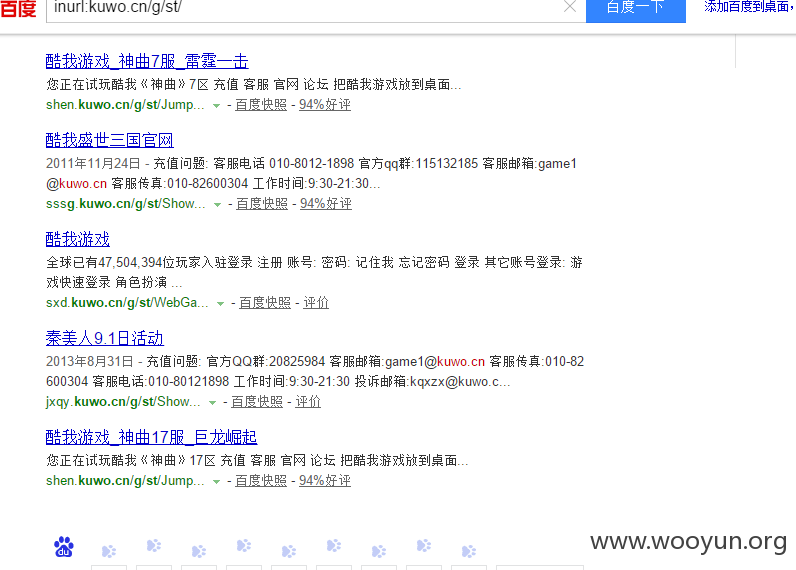796x570 pixels.
Task: Open result 酷我游戏_神曲17服_巨龙崛起
Action: pyautogui.click(x=151, y=437)
